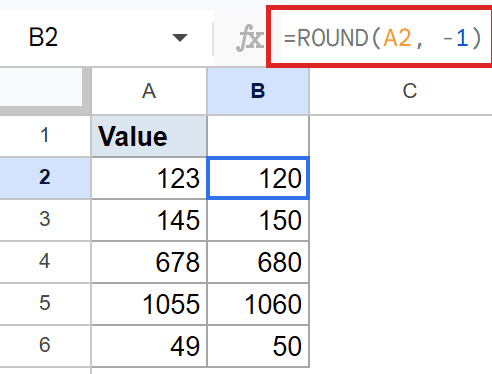Click cell containing 680
492x374 pixels.
click(x=258, y=262)
